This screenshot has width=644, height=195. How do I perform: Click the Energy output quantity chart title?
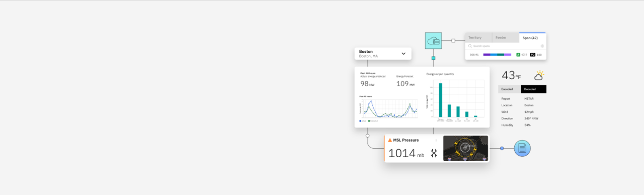(x=440, y=74)
